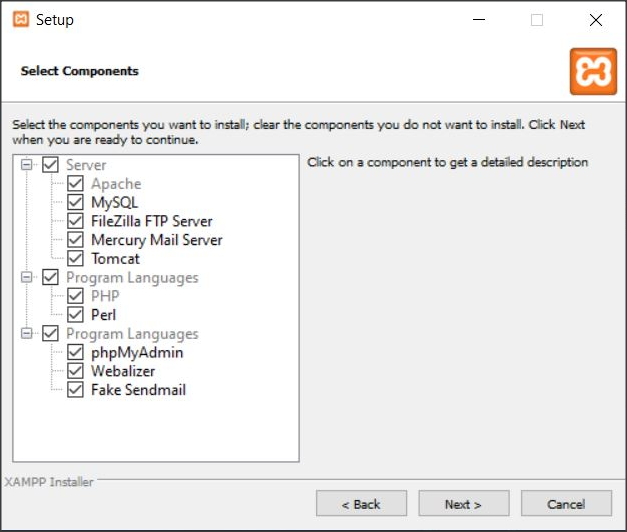This screenshot has height=532, width=627.
Task: Select the Mercury Mail Server label
Action: [157, 240]
